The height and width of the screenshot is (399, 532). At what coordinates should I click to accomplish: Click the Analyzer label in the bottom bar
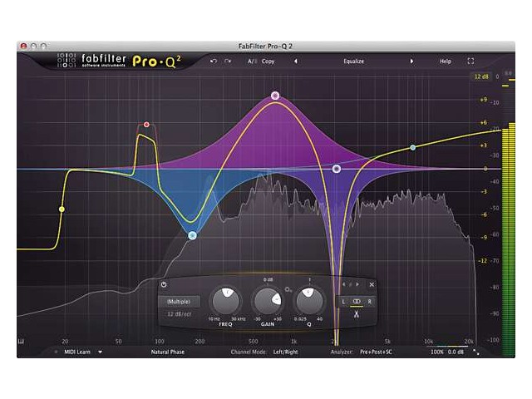tap(342, 352)
